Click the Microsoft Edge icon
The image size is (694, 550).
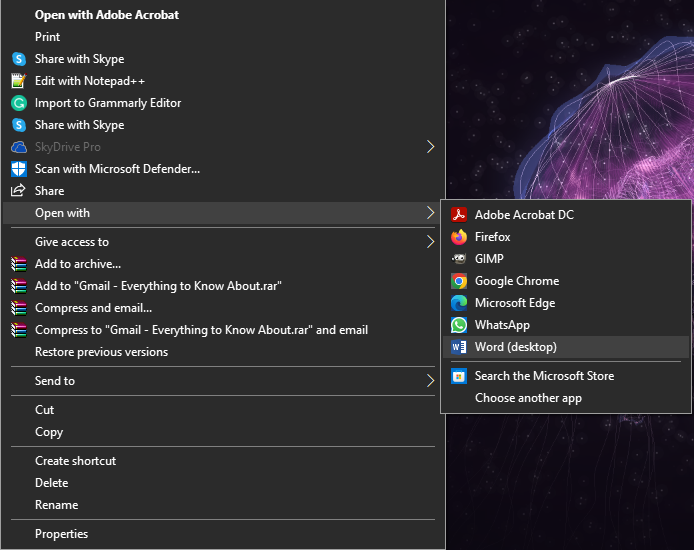click(x=459, y=303)
